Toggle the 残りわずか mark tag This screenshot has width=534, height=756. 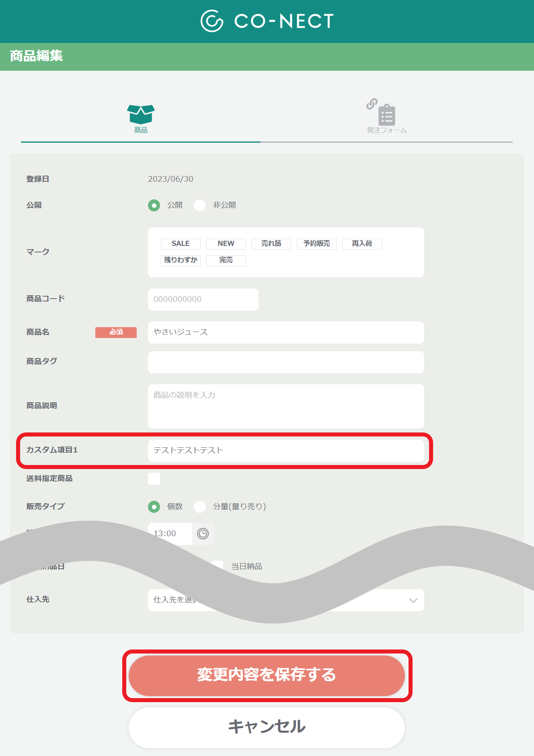point(181,260)
